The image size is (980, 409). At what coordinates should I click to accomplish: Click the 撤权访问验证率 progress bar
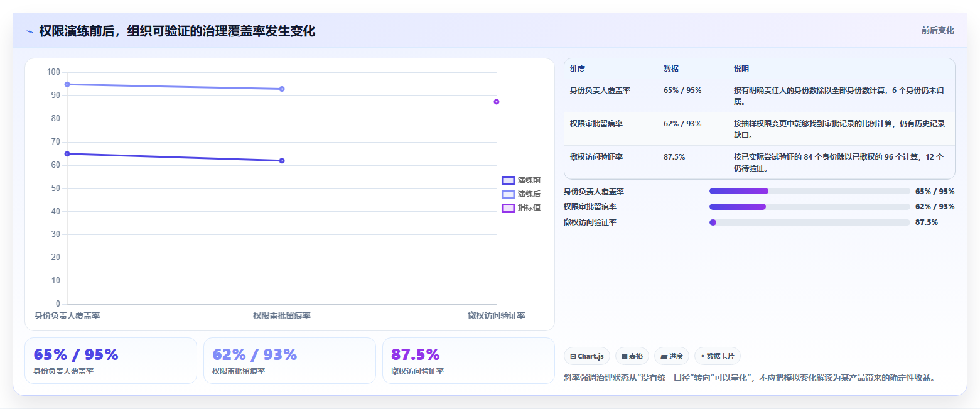[809, 222]
